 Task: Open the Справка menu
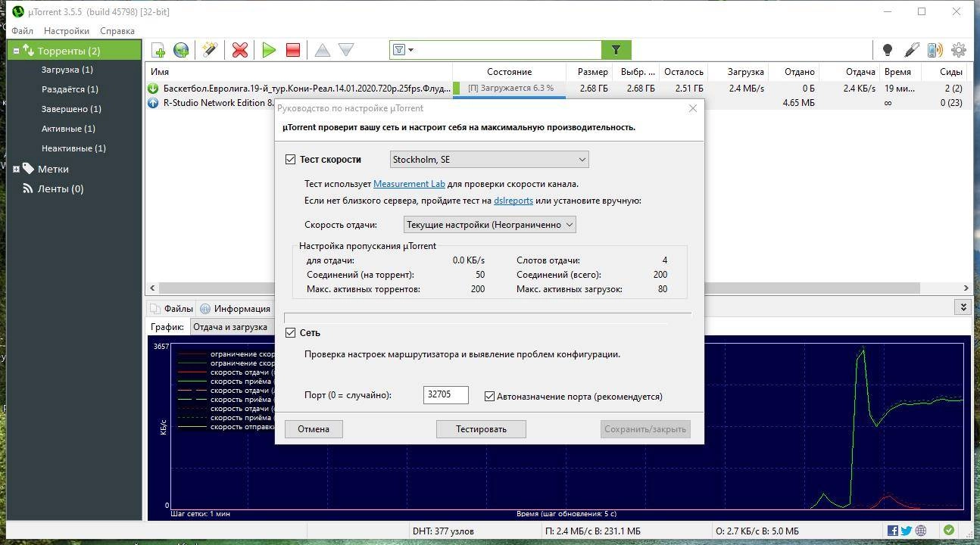click(117, 31)
